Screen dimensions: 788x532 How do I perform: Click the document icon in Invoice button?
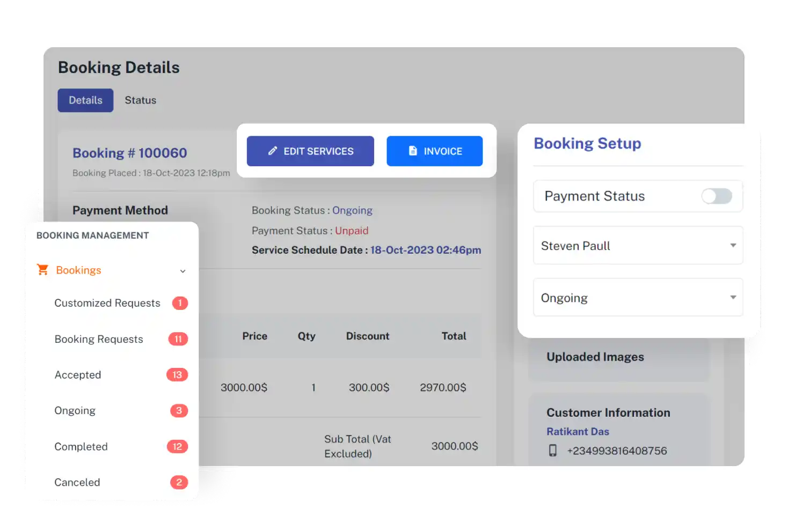[x=413, y=151]
